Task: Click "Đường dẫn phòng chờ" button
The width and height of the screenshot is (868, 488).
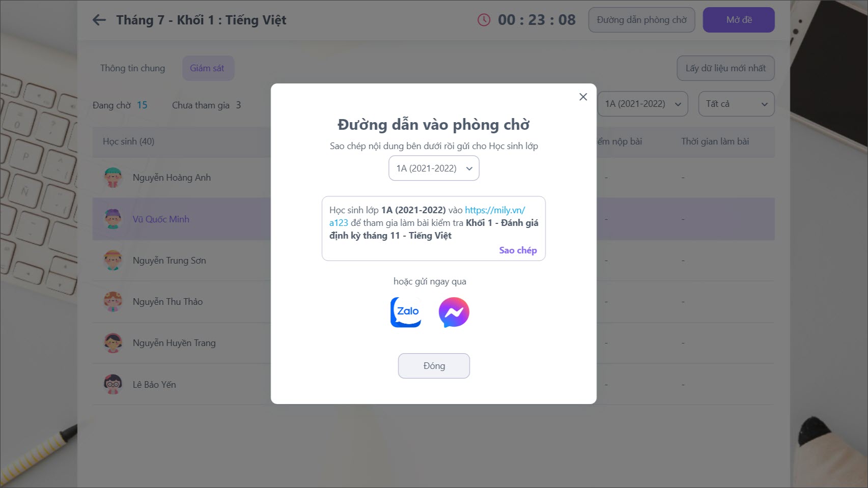Action: [641, 20]
